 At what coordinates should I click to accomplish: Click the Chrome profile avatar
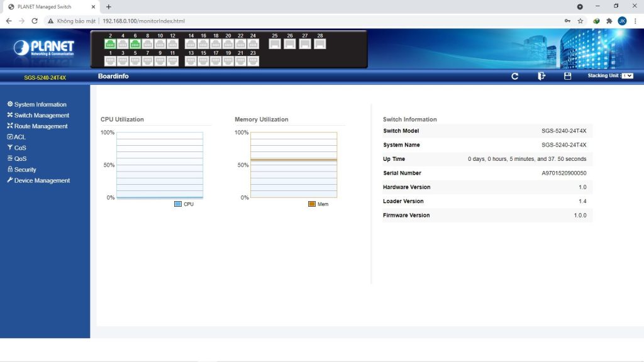tap(622, 21)
